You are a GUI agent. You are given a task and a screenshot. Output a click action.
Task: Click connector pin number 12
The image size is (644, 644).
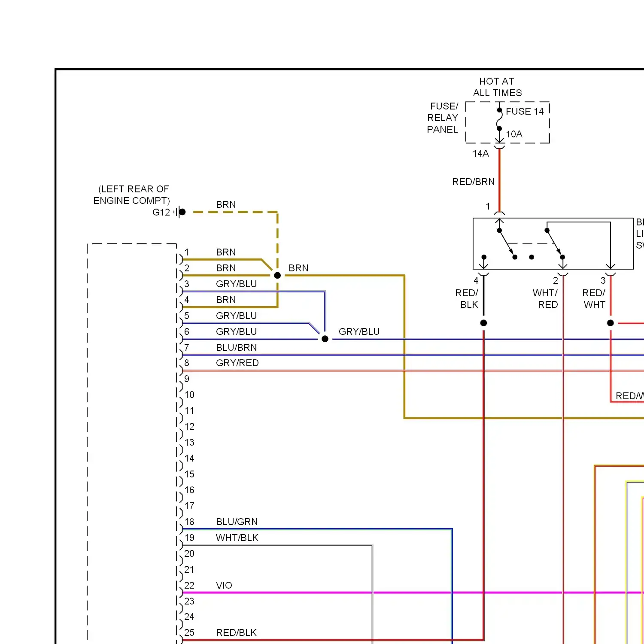point(189,427)
